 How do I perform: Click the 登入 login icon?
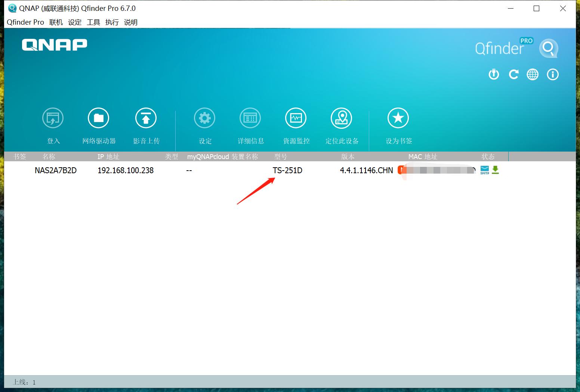click(x=53, y=118)
